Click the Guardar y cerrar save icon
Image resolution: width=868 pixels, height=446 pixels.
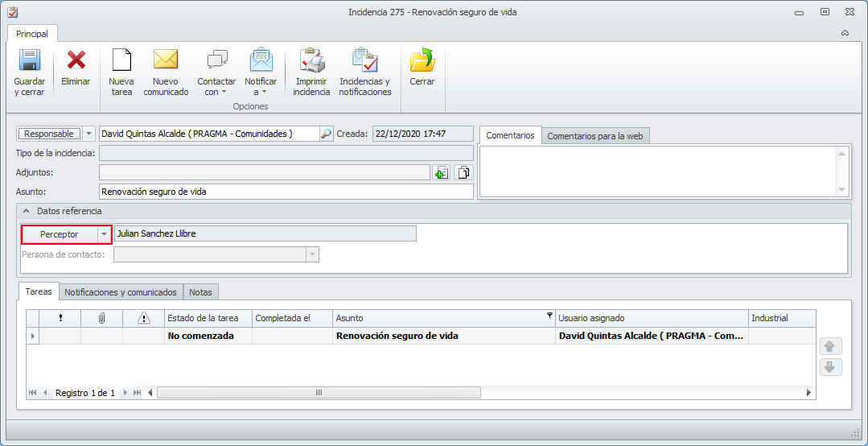29,63
